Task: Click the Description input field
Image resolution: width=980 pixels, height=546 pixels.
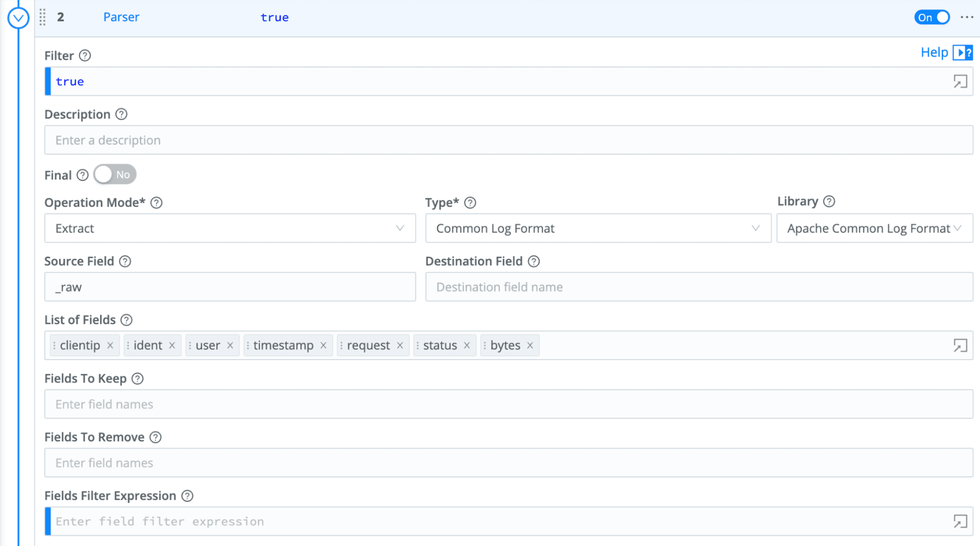Action: click(x=508, y=140)
